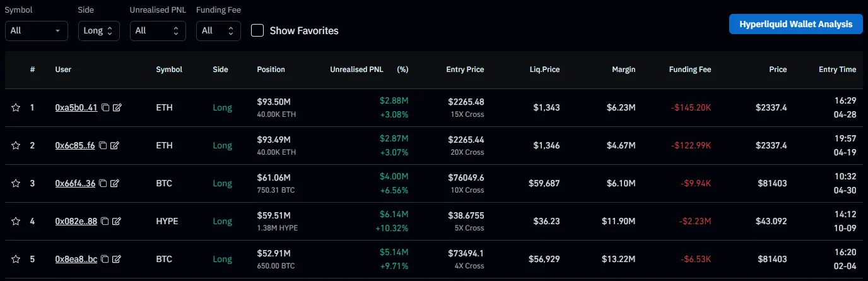Open Hyperliquid Wallet Analysis

(795, 24)
